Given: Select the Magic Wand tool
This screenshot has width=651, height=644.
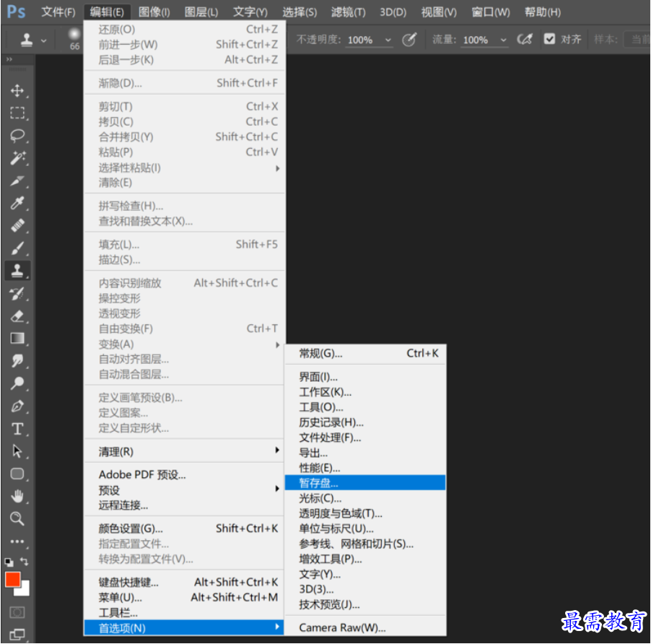Looking at the screenshot, I should 17,158.
